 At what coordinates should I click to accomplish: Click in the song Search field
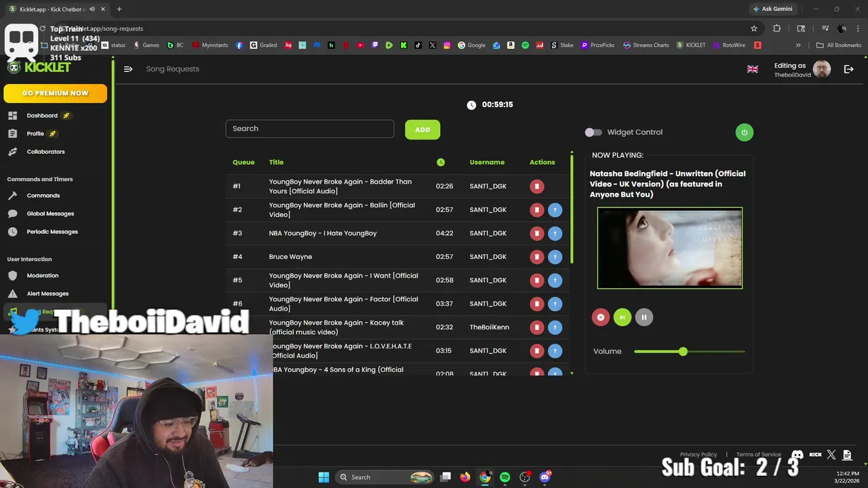click(310, 129)
